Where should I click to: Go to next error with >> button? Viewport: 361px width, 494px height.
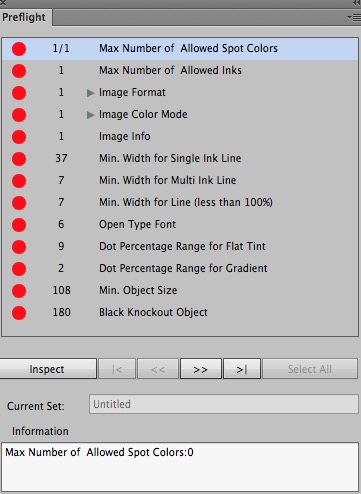tap(201, 369)
